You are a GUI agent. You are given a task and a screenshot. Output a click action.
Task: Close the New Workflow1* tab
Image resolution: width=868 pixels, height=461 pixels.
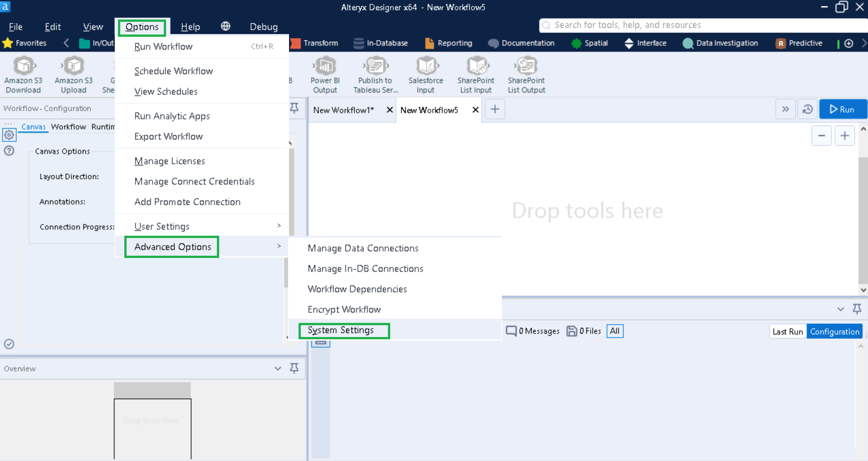coord(389,110)
